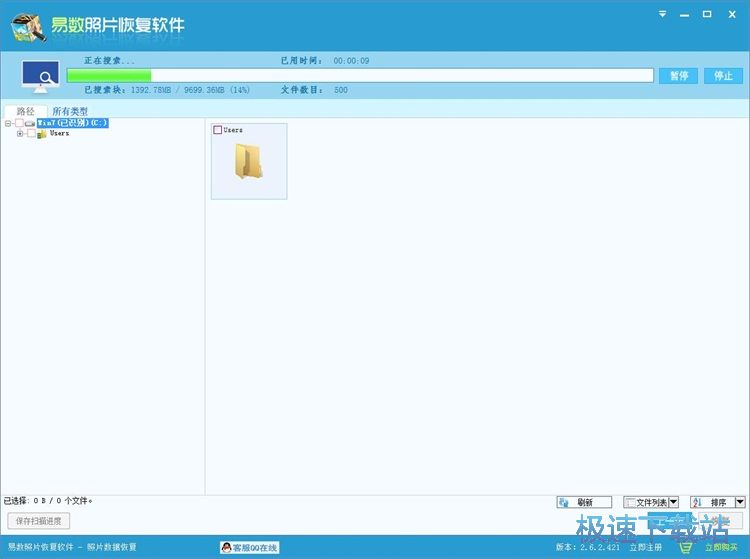
Task: Switch to the 所有类型 tab
Action: [x=70, y=111]
